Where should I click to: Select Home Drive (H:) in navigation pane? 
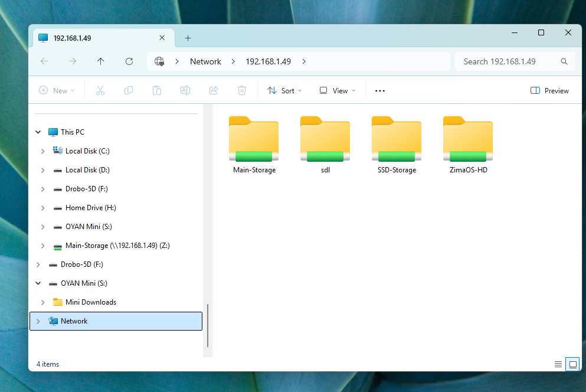pos(90,208)
